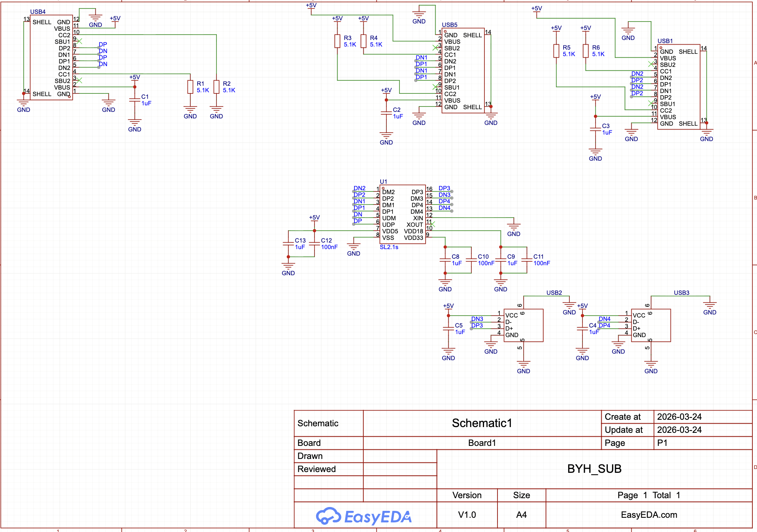Viewport: 757px width, 532px height.
Task: Click the P1 page value
Action: (662, 443)
